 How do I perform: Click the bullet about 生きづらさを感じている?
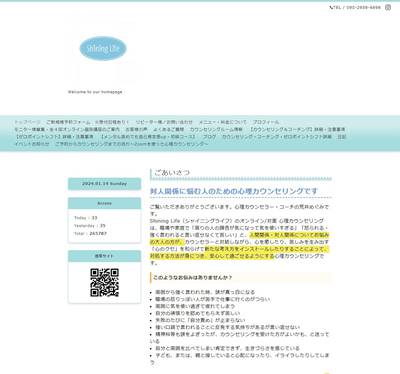tap(227, 348)
